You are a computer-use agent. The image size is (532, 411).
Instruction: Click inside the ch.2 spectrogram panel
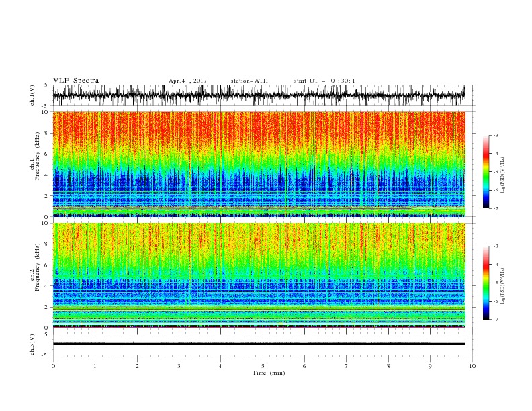(259, 275)
